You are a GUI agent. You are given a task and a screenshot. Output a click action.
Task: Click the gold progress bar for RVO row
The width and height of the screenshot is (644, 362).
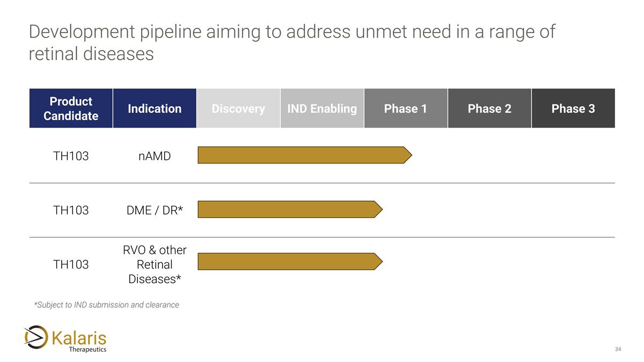(290, 262)
